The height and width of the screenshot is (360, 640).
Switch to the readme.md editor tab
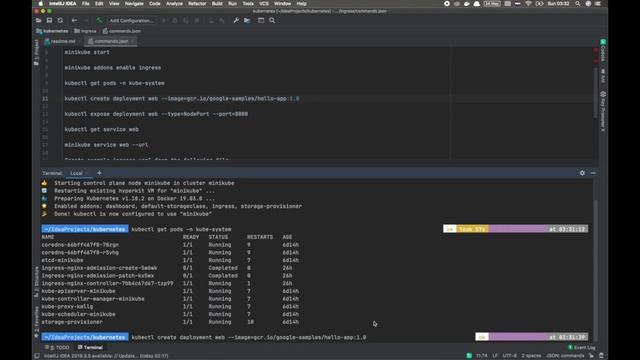coord(61,41)
